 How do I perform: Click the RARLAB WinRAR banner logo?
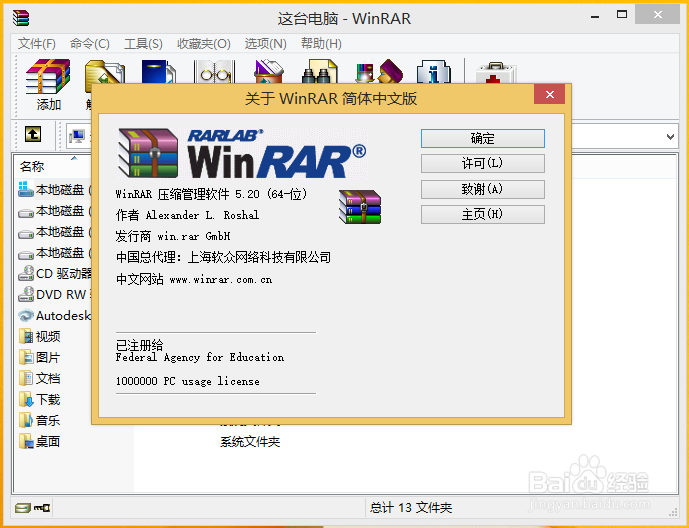point(242,153)
